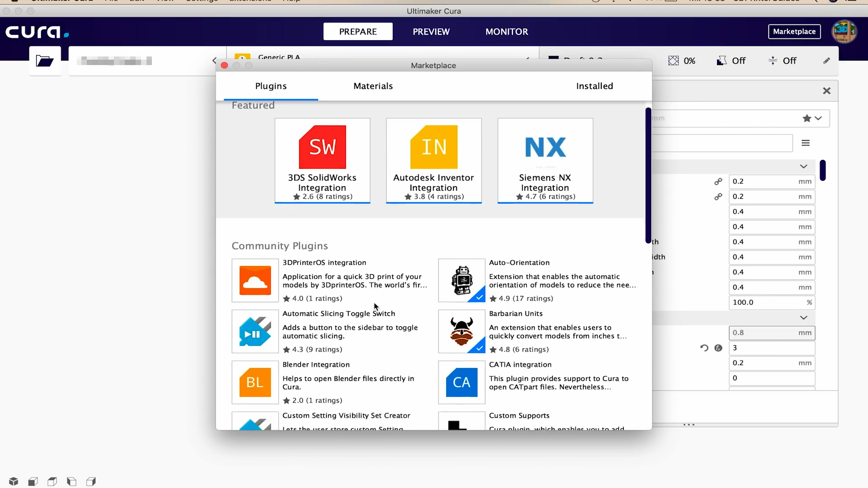Switch to the Materials tab
Screen dimensions: 868x488
pos(373,86)
